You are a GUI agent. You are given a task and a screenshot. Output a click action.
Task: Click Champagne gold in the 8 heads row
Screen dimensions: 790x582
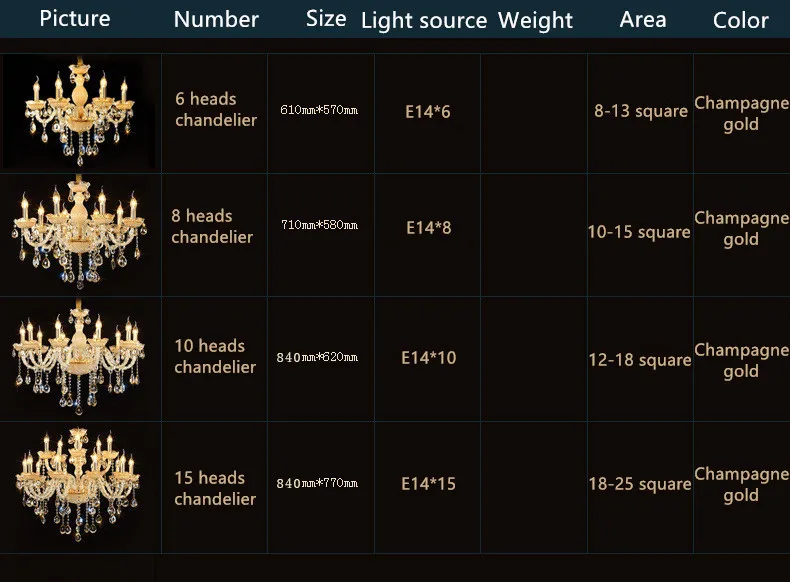click(741, 228)
